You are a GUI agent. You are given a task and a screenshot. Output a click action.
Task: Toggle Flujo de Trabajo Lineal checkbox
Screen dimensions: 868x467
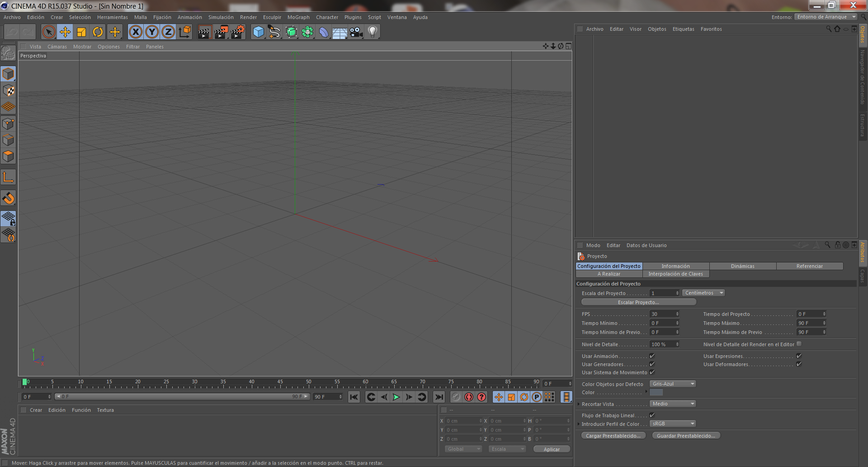(652, 415)
